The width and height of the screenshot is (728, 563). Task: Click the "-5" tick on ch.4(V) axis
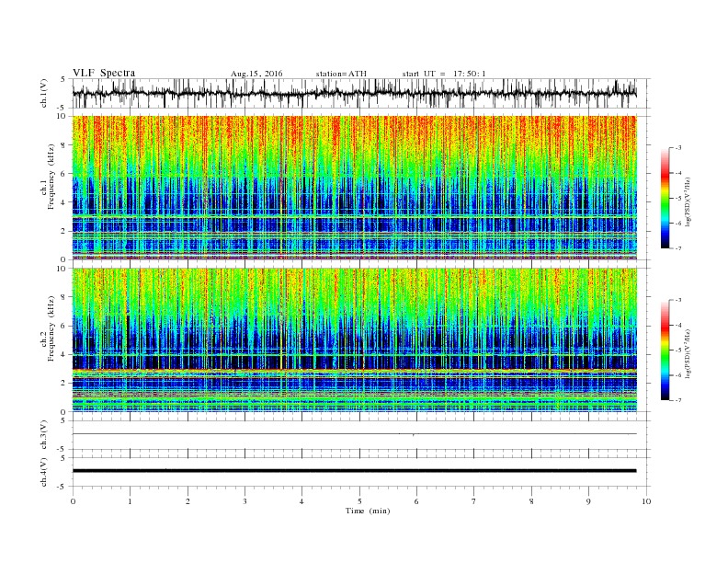pyautogui.click(x=63, y=487)
